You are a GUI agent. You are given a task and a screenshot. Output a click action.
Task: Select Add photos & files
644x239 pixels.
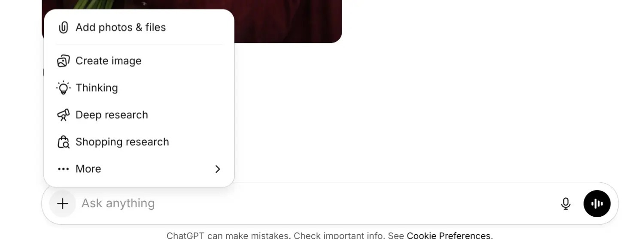[x=139, y=27]
